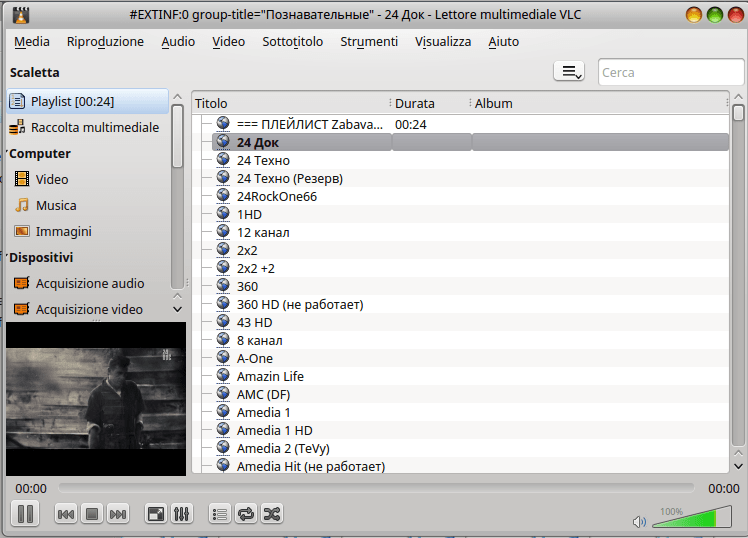This screenshot has height=538, width=748.
Task: Open the Aiuto menu
Action: [503, 42]
